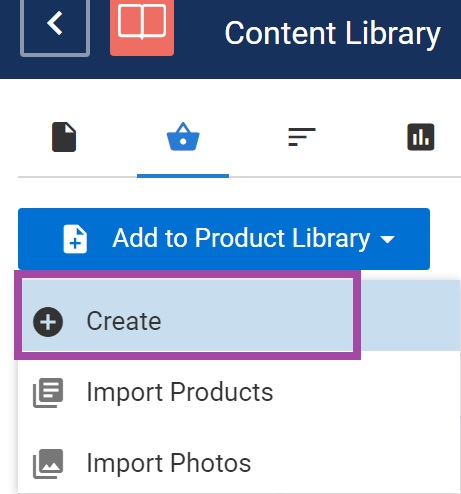Open the sort lines tab icon
The width and height of the screenshot is (461, 494).
tap(302, 137)
